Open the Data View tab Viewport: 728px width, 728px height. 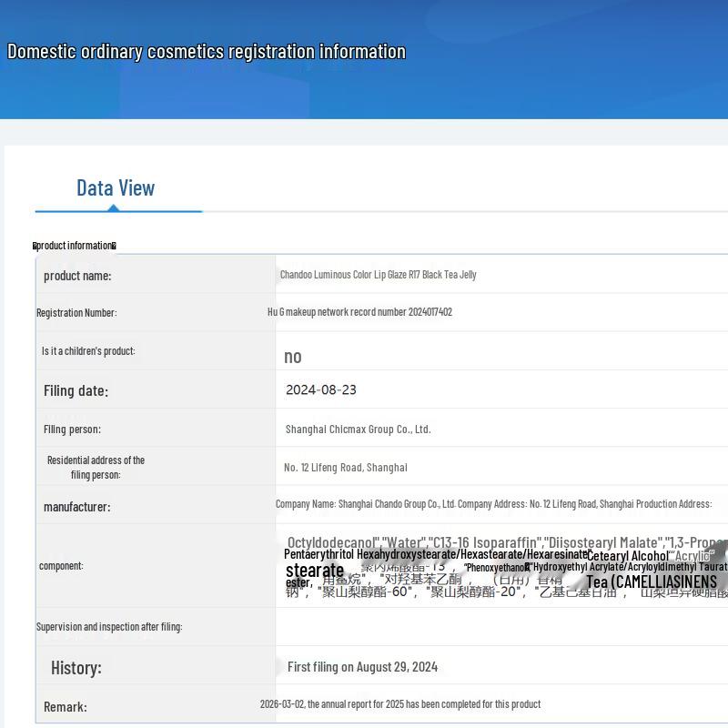pos(116,188)
